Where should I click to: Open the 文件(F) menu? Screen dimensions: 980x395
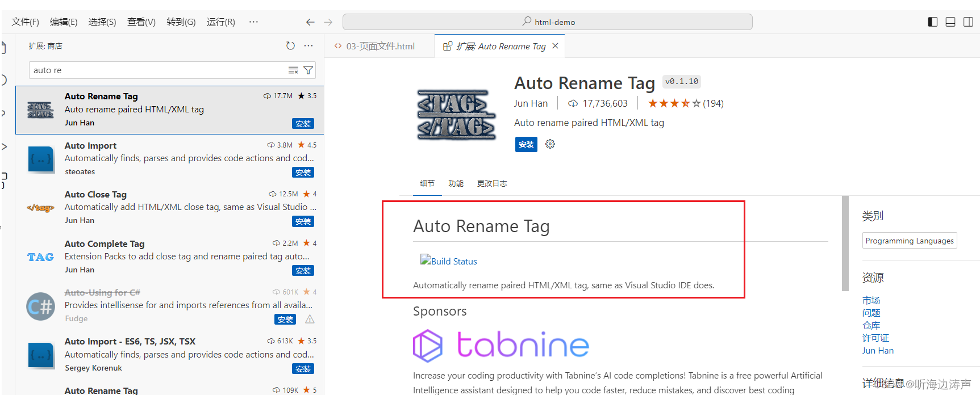pos(25,22)
